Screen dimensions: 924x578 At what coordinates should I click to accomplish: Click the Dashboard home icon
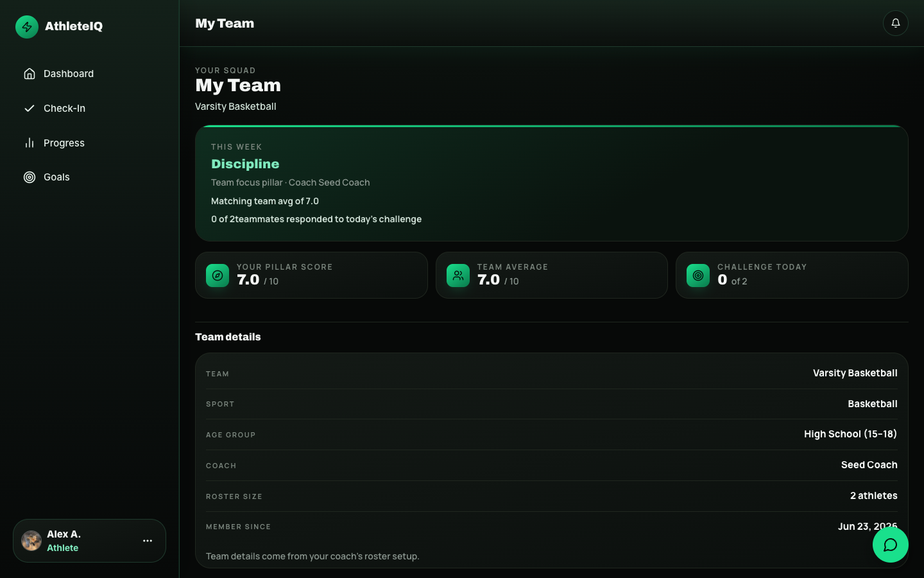[x=30, y=74]
